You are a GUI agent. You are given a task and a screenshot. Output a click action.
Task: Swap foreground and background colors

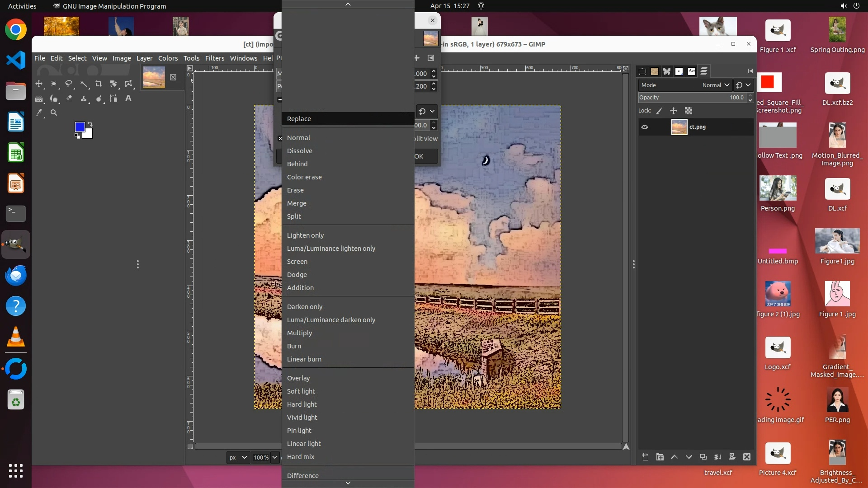(90, 124)
